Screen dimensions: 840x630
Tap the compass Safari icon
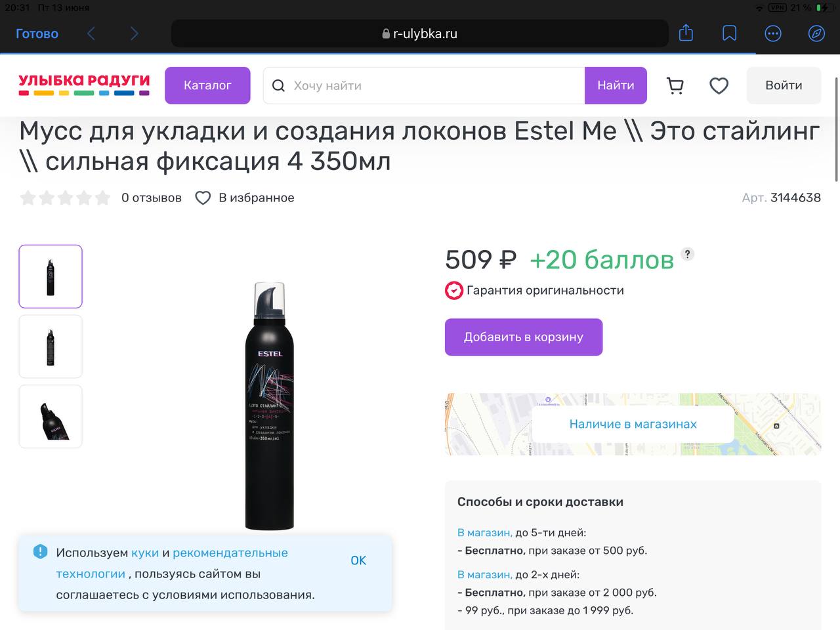point(816,33)
